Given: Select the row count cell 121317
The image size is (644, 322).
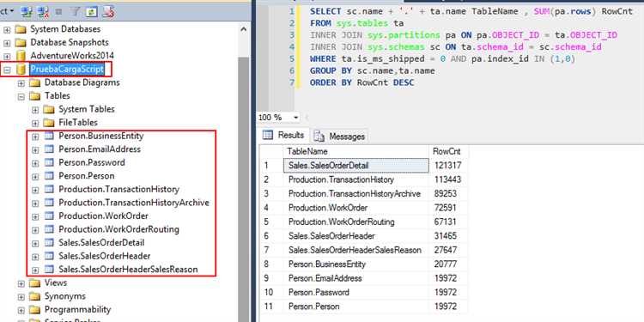Looking at the screenshot, I should (447, 165).
